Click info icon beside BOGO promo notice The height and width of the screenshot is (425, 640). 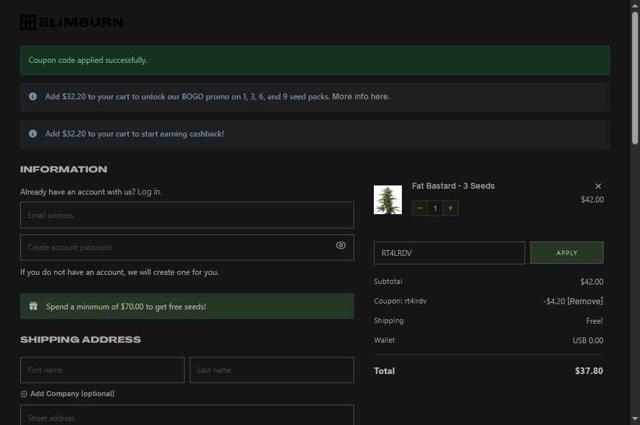coord(33,97)
